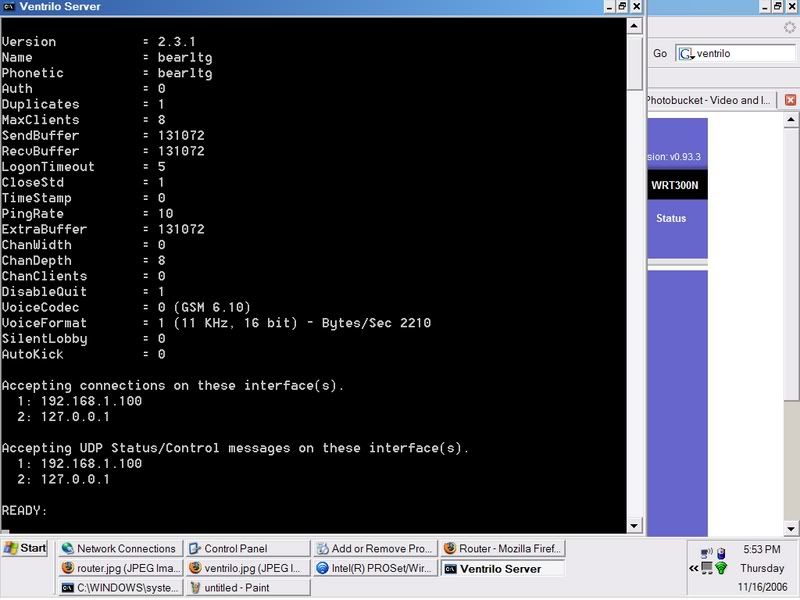
Task: Switch to Intel PROSet/Wireless taskbar item
Action: 375,568
